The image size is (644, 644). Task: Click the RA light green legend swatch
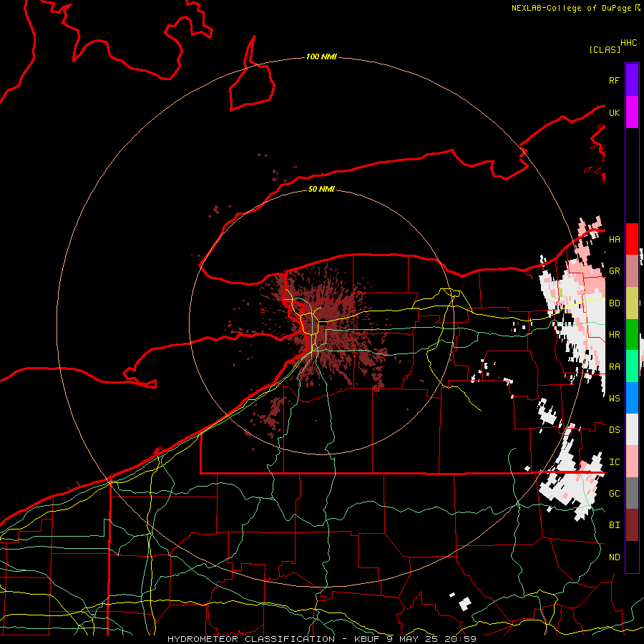tap(632, 366)
